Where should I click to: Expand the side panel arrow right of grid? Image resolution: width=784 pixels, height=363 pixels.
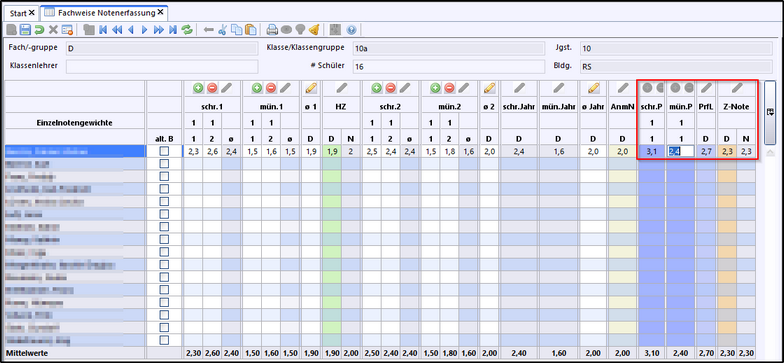tap(770, 112)
